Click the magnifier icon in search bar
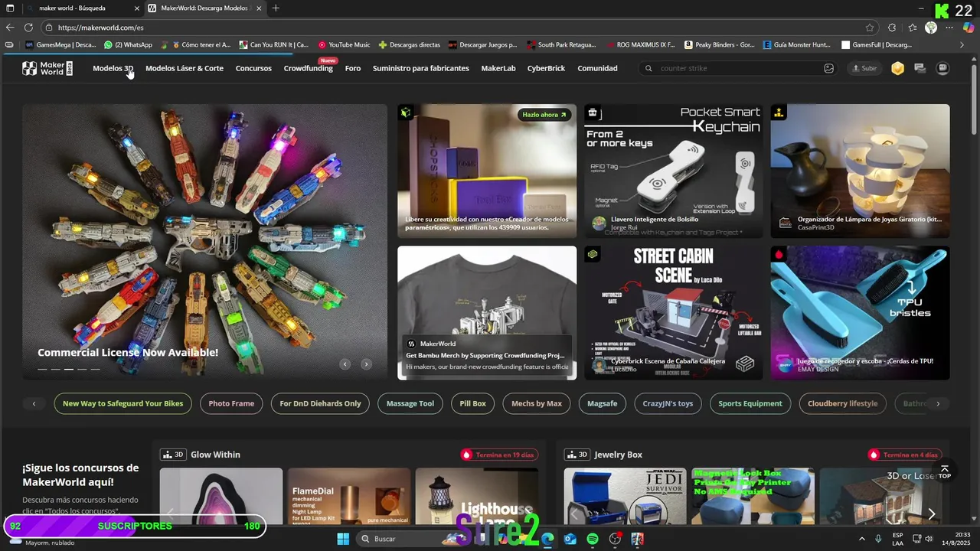Image resolution: width=980 pixels, height=551 pixels. (x=648, y=68)
